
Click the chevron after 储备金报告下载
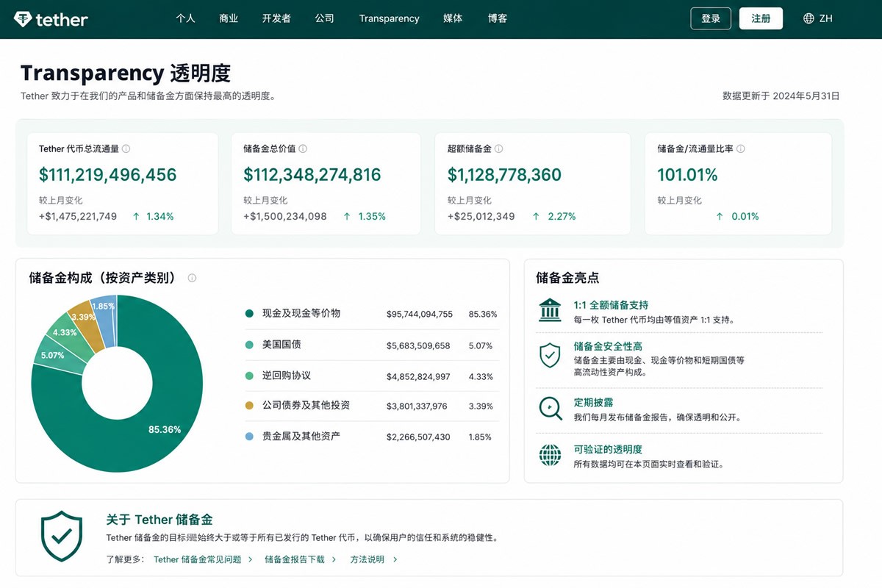pyautogui.click(x=334, y=559)
